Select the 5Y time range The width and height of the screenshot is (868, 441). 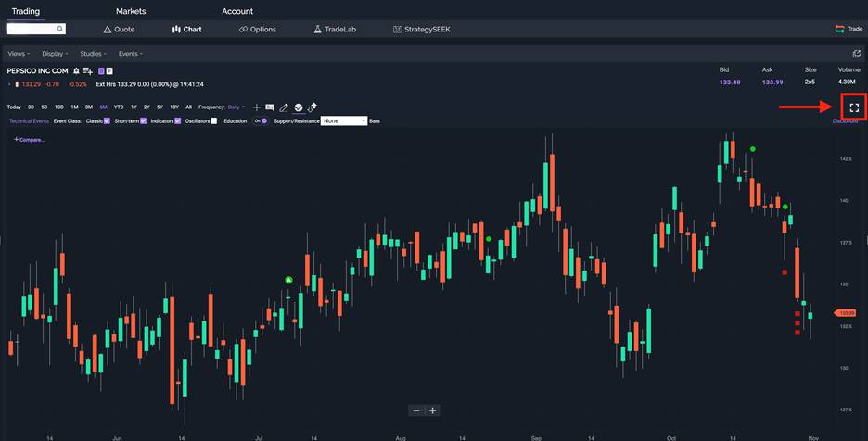[x=160, y=107]
